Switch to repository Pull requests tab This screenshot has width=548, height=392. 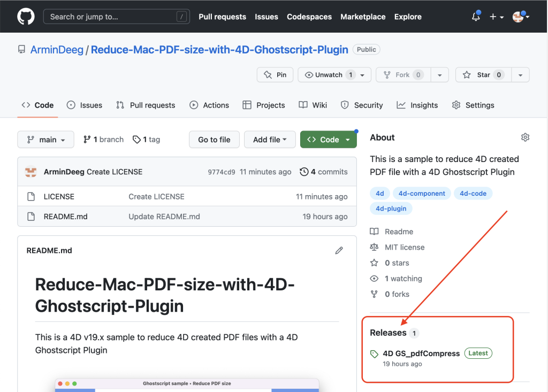[x=146, y=105]
